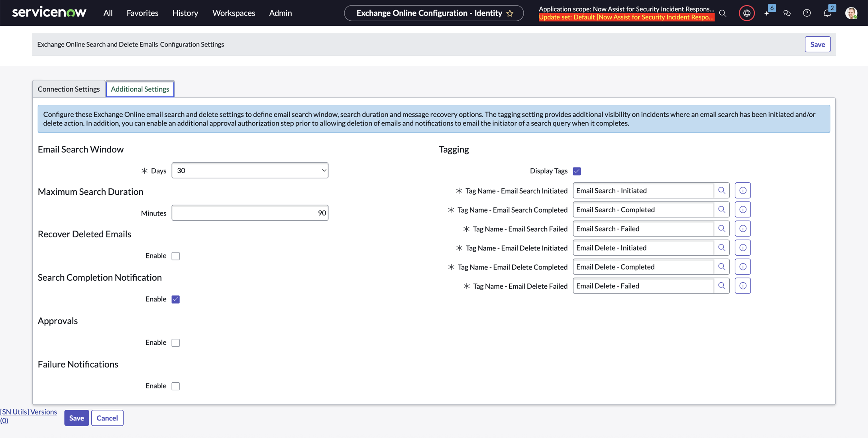Focus the Email Delete - Initiated tag field
Image resolution: width=868 pixels, height=438 pixels.
(643, 248)
